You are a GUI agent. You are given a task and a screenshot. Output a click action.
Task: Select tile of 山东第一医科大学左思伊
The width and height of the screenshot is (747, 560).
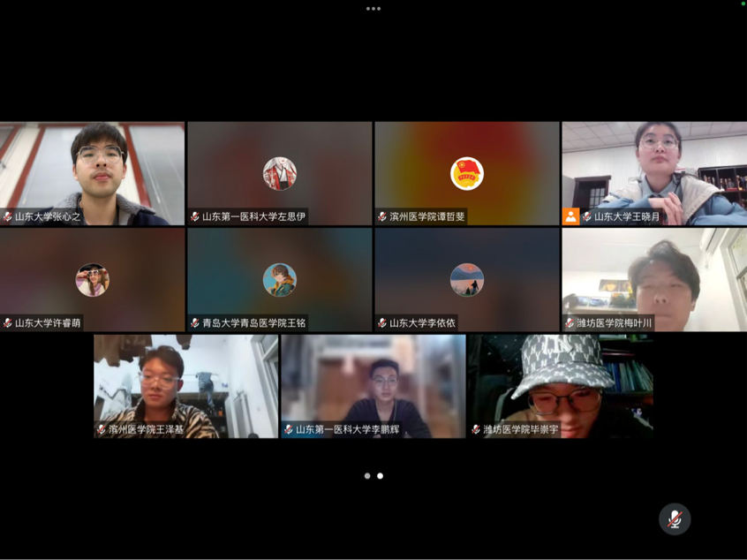(280, 173)
